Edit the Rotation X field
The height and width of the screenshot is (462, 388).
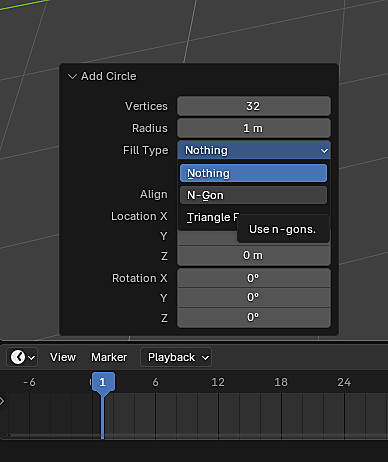pyautogui.click(x=254, y=278)
